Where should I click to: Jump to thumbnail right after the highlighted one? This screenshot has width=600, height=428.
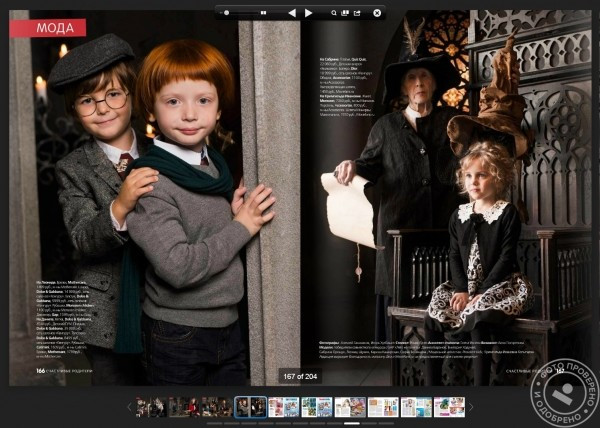coord(283,407)
